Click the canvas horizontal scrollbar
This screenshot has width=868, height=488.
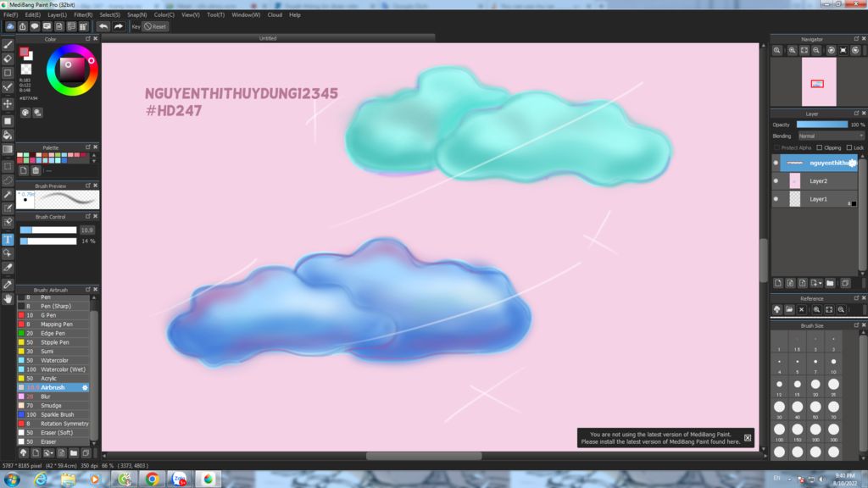[424, 457]
